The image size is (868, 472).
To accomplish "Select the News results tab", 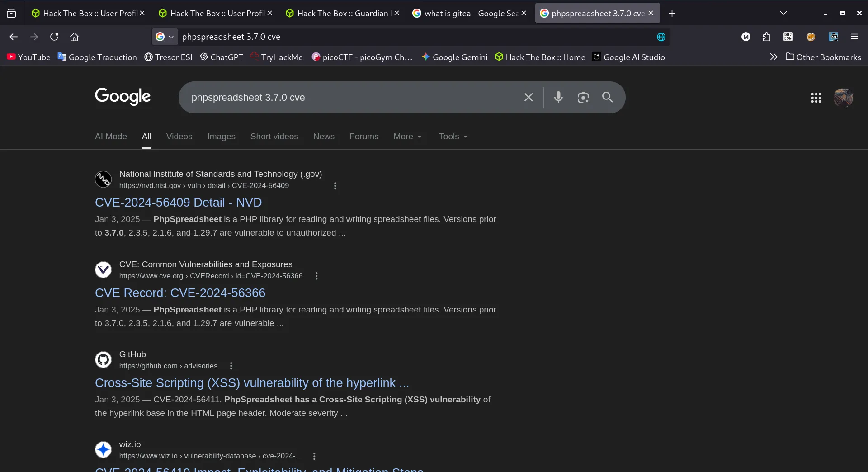I will click(x=324, y=137).
